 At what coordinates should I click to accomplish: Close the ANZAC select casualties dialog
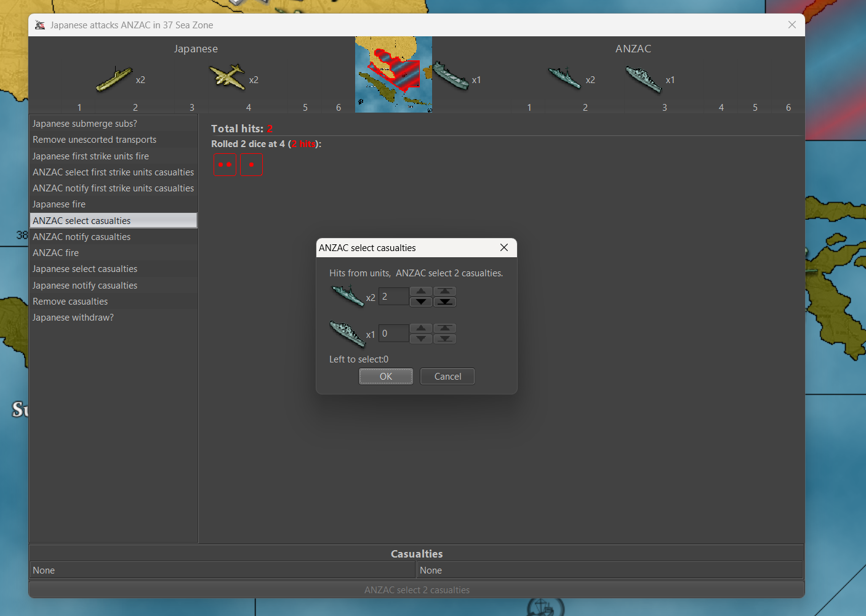504,247
